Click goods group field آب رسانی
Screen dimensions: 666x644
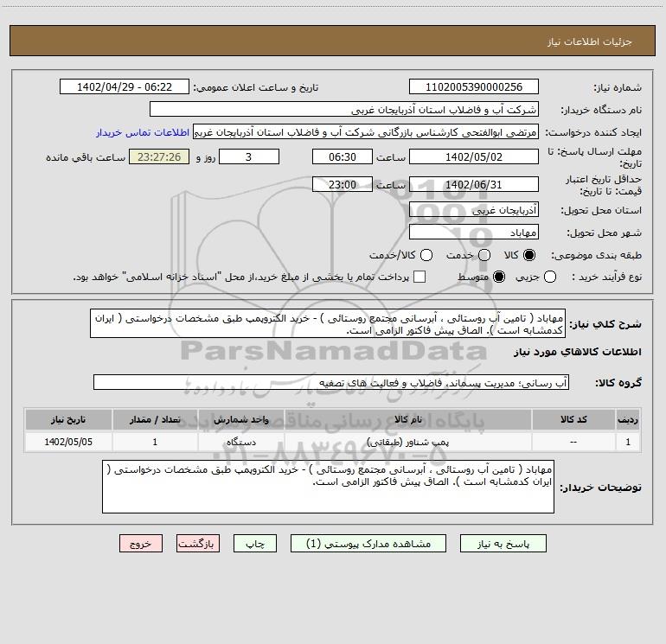coord(331,382)
